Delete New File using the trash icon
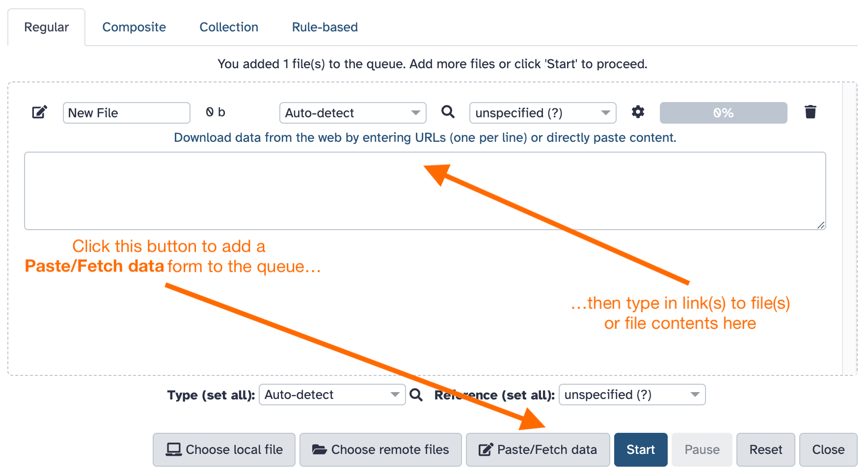The image size is (868, 476). 810,112
